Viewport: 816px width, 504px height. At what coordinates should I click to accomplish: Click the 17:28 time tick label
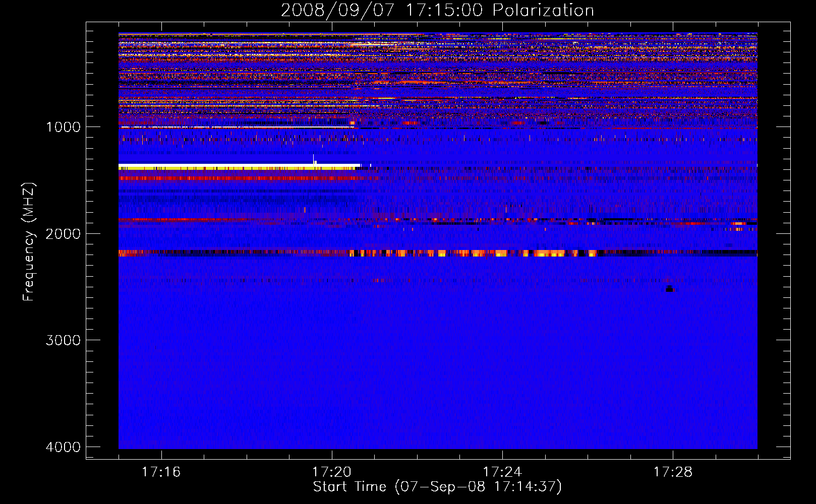(673, 472)
